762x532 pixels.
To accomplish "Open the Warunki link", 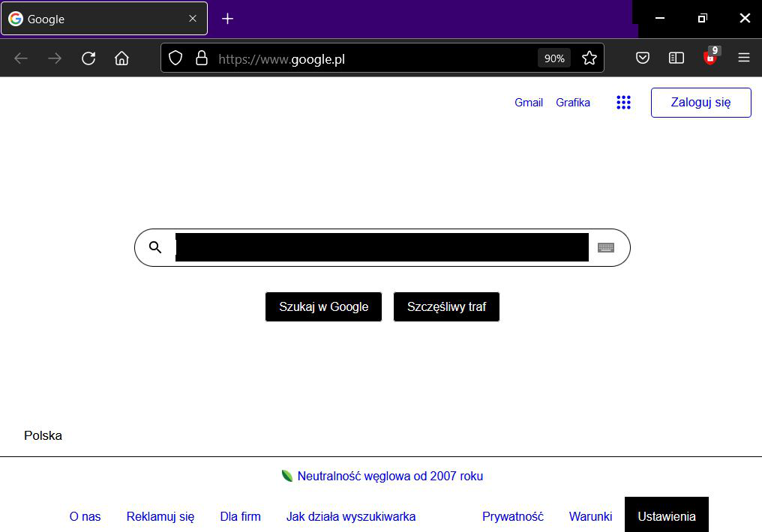I will click(590, 516).
